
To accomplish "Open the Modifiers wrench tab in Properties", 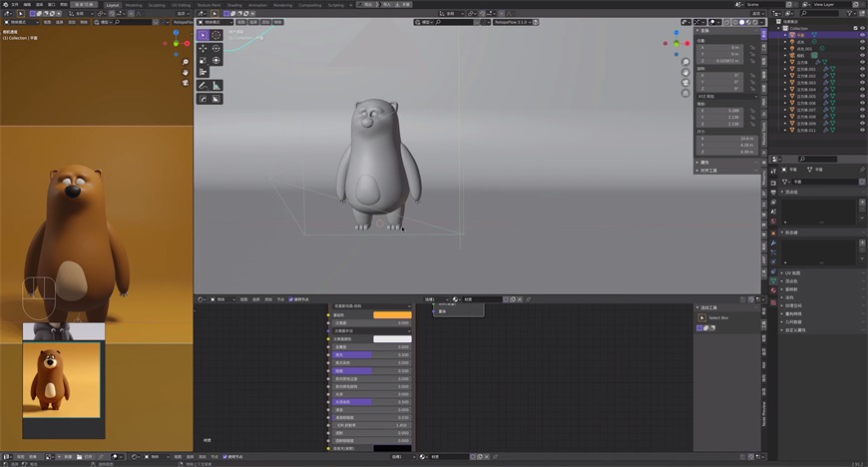I will (773, 242).
